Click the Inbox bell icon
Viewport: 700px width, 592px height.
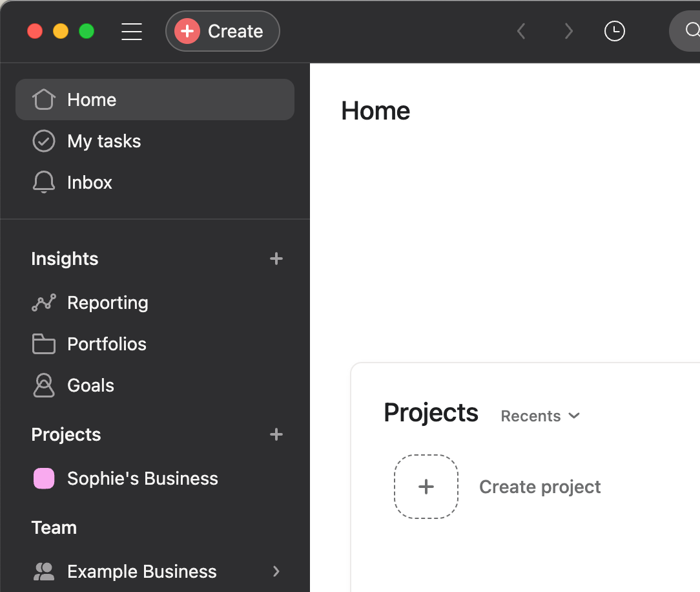[44, 182]
